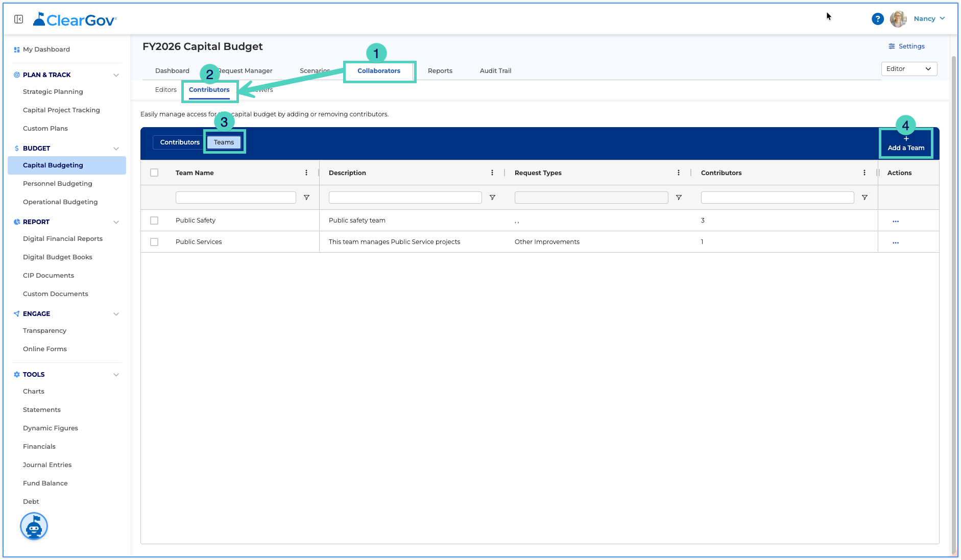Click the Add a Team button
Image resolution: width=961 pixels, height=560 pixels.
[x=906, y=143]
